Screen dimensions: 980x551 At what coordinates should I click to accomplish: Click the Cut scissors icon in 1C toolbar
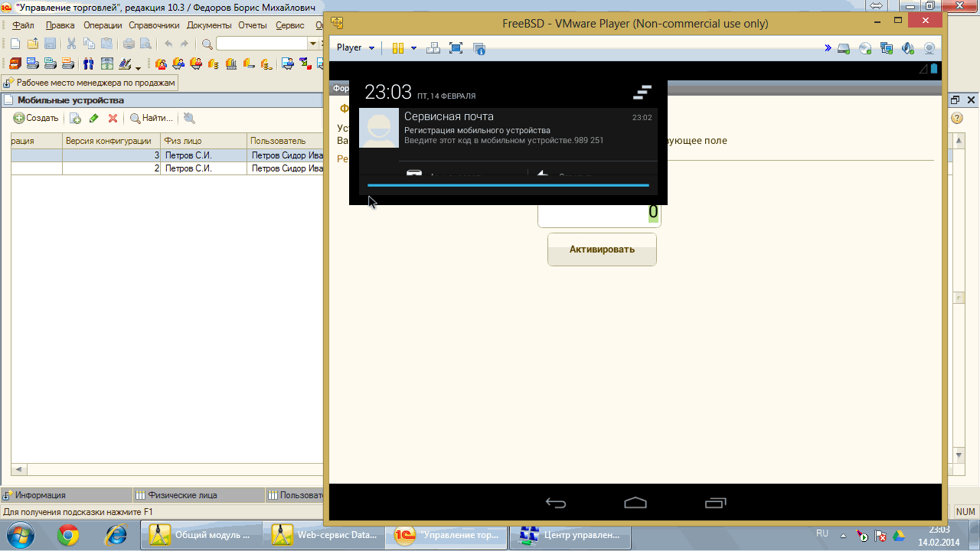[71, 44]
